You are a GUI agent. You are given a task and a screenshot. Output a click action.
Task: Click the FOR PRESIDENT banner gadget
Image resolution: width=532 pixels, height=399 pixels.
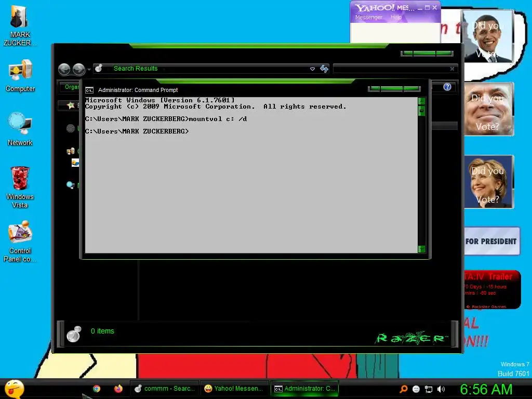(492, 241)
